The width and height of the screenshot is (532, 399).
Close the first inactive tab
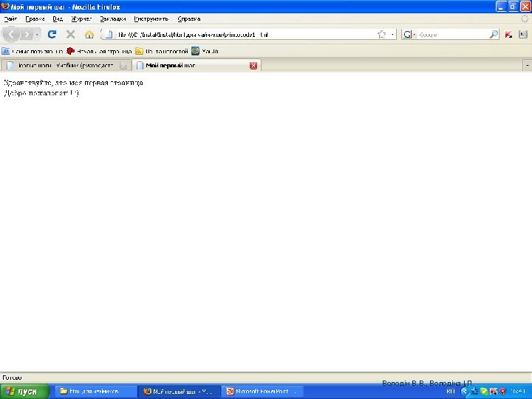pos(123,66)
